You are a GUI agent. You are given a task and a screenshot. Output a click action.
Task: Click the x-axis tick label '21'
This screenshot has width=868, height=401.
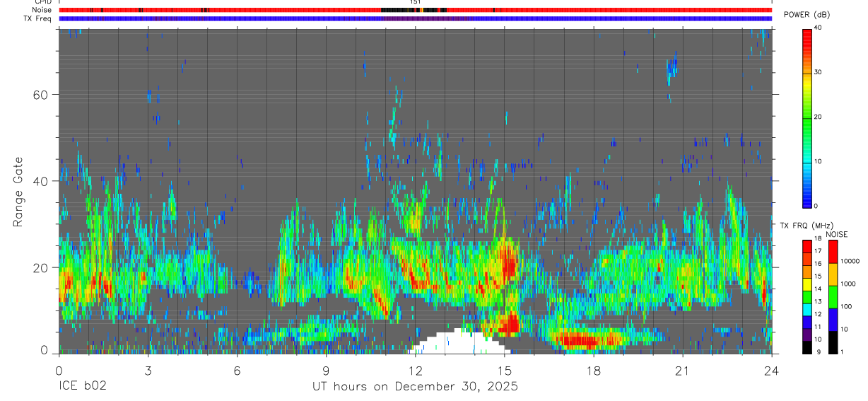(x=682, y=371)
